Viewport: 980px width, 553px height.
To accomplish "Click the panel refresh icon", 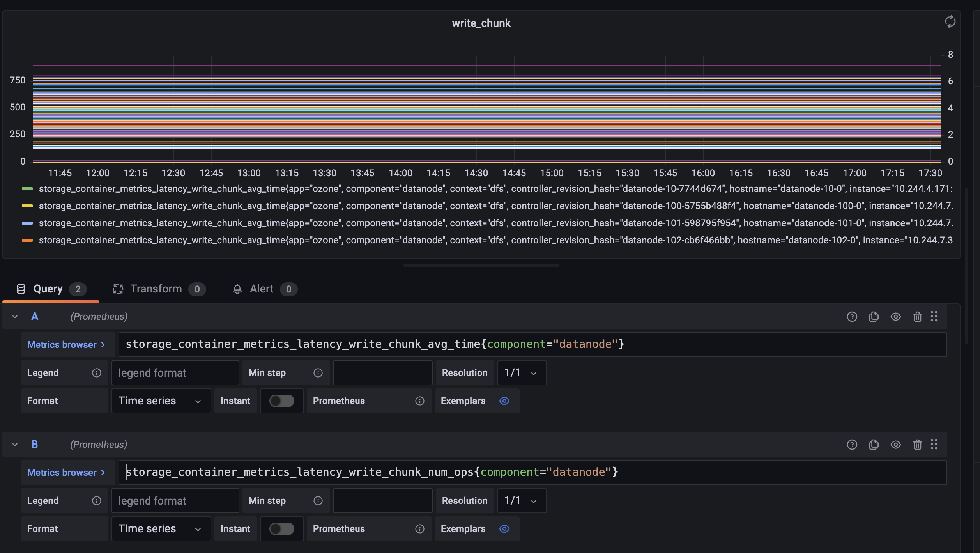I will tap(950, 22).
